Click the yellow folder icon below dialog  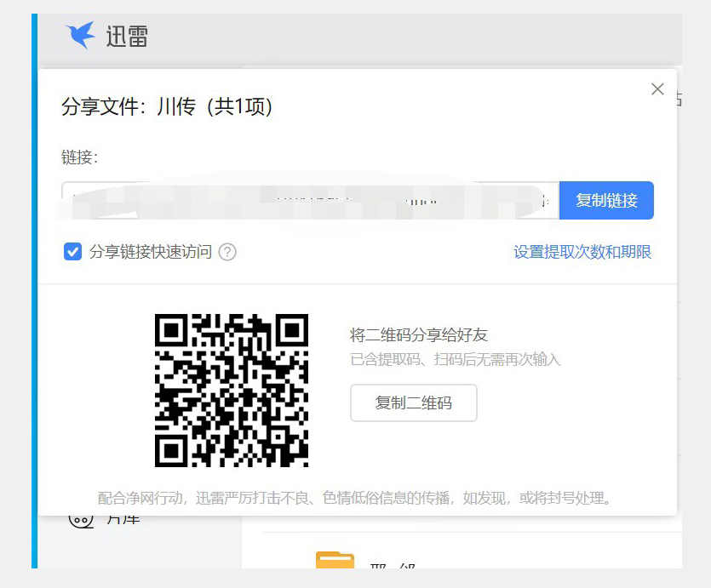(335, 560)
